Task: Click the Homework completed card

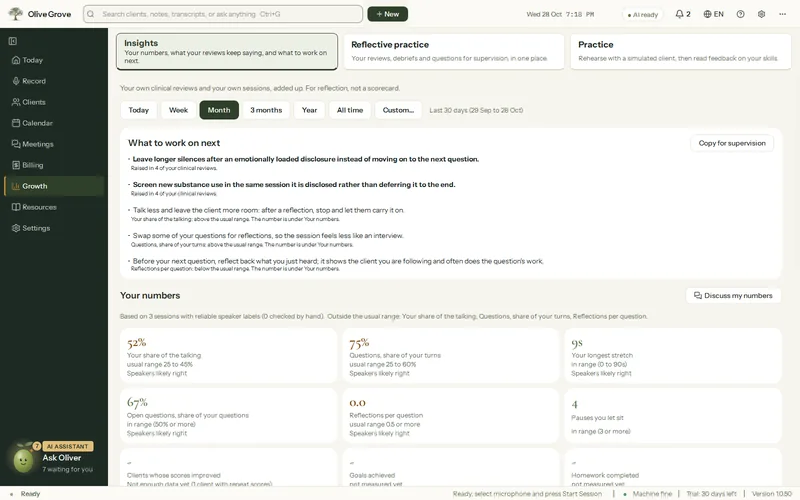Action: (x=673, y=467)
